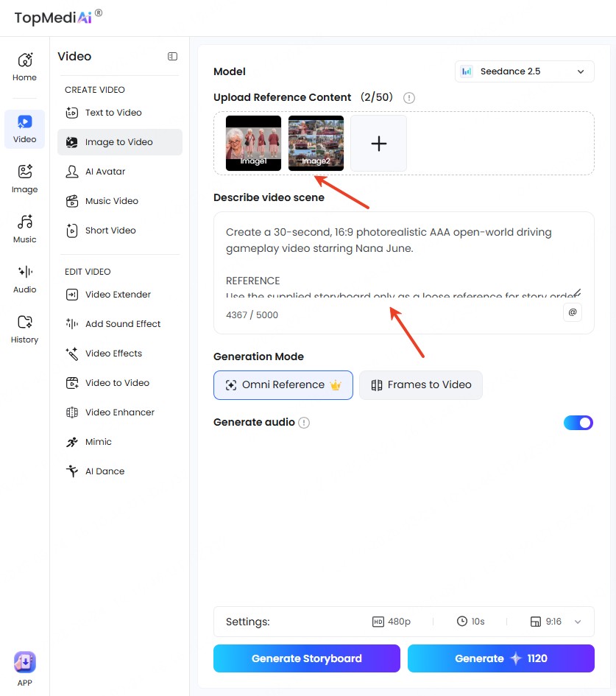Open the AI Dance tool
The height and width of the screenshot is (696, 616).
[x=119, y=471]
